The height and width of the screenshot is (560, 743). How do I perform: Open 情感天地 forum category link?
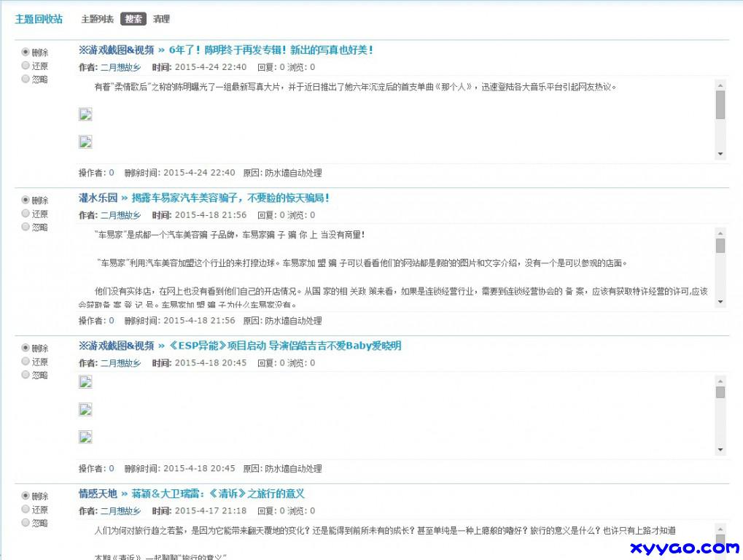click(x=98, y=494)
